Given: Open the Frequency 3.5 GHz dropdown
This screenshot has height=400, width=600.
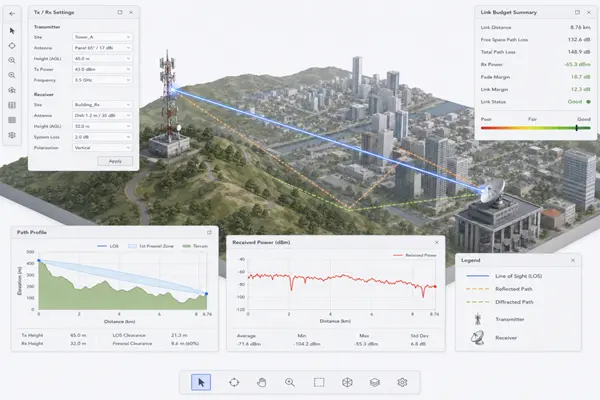Looking at the screenshot, I should [102, 80].
